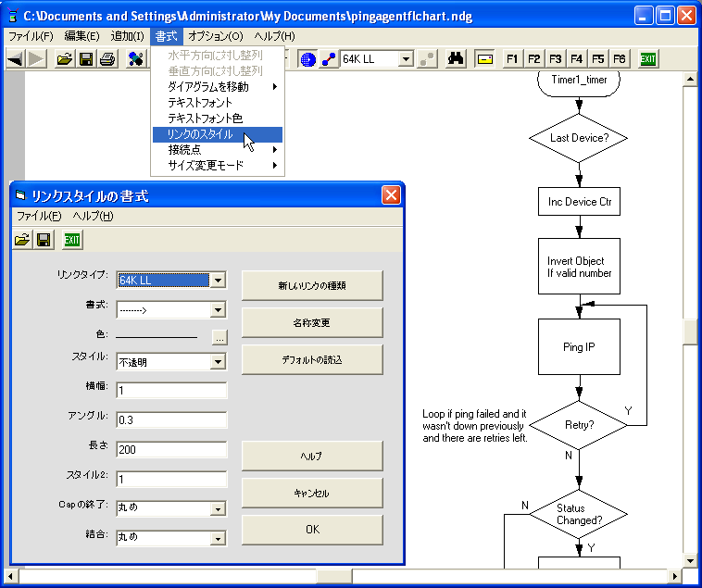
Task: Open the 追加(I) menu
Action: (128, 36)
